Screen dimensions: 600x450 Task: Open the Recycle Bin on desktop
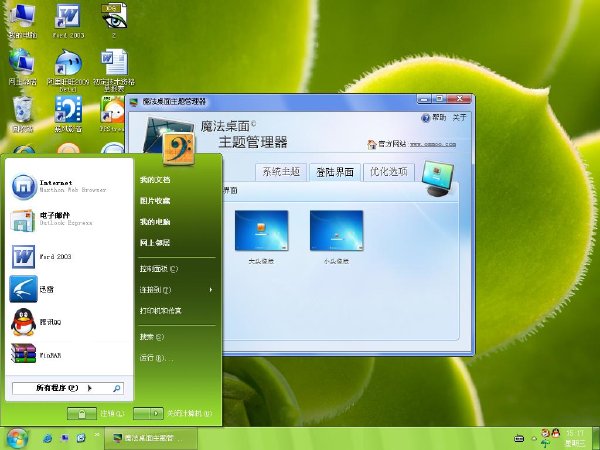click(22, 114)
